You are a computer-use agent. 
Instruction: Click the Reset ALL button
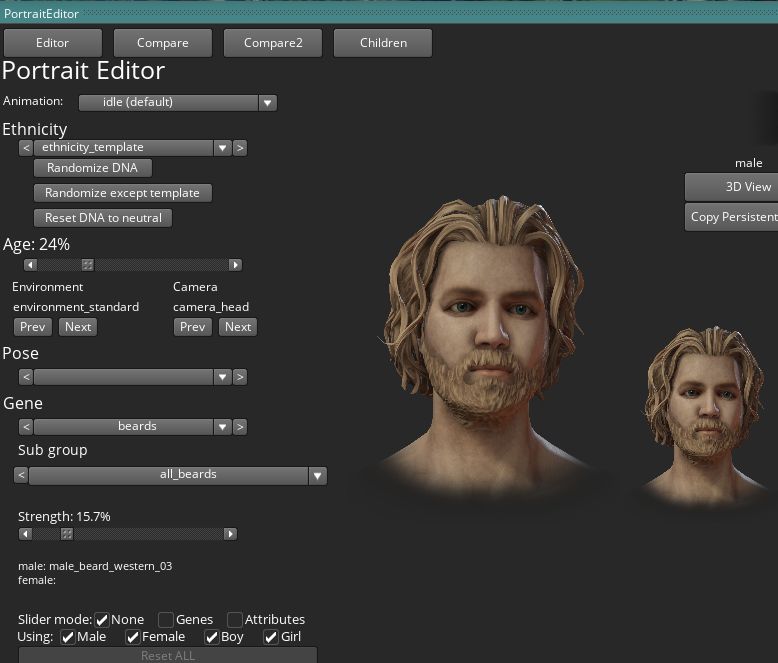coord(168,655)
